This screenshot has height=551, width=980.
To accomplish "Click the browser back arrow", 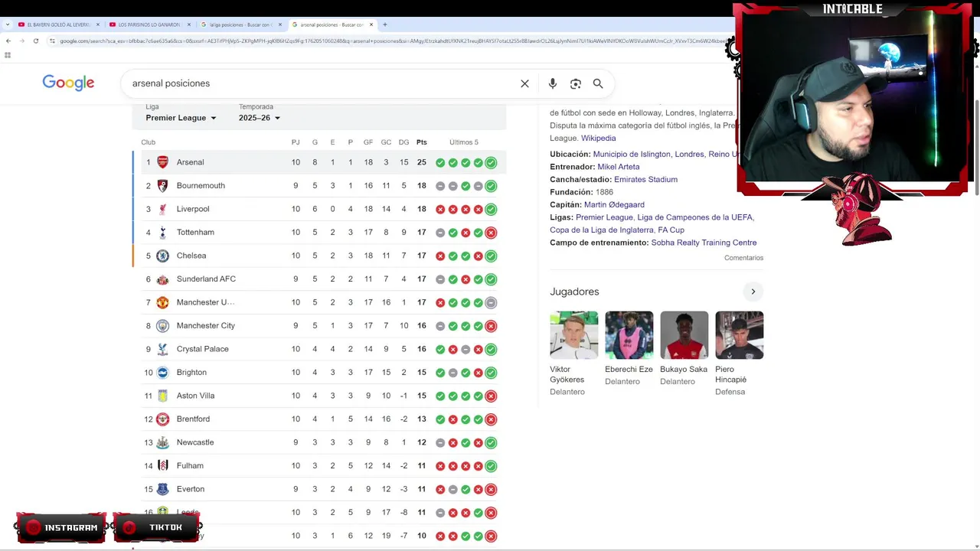I will click(x=8, y=41).
